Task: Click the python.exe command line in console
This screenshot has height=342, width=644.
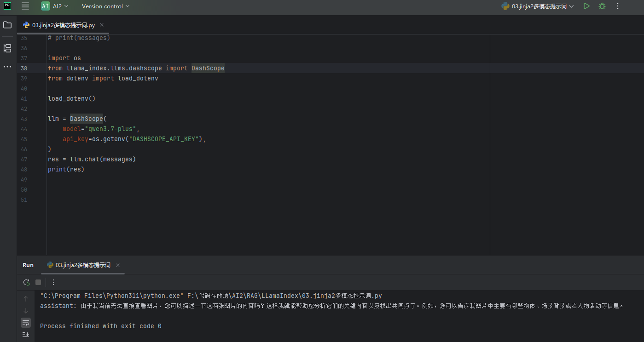Action: coord(211,296)
